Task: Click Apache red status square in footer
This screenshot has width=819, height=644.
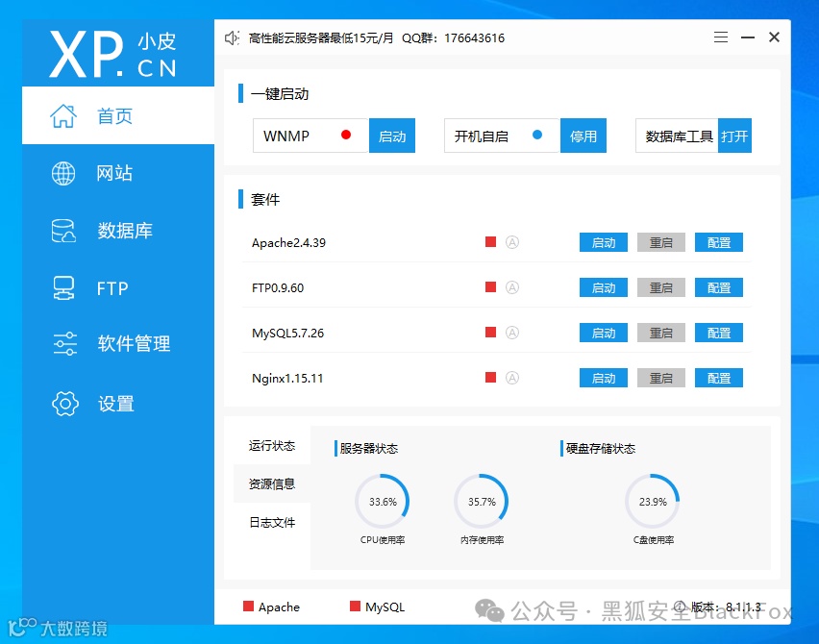Action: pos(249,606)
